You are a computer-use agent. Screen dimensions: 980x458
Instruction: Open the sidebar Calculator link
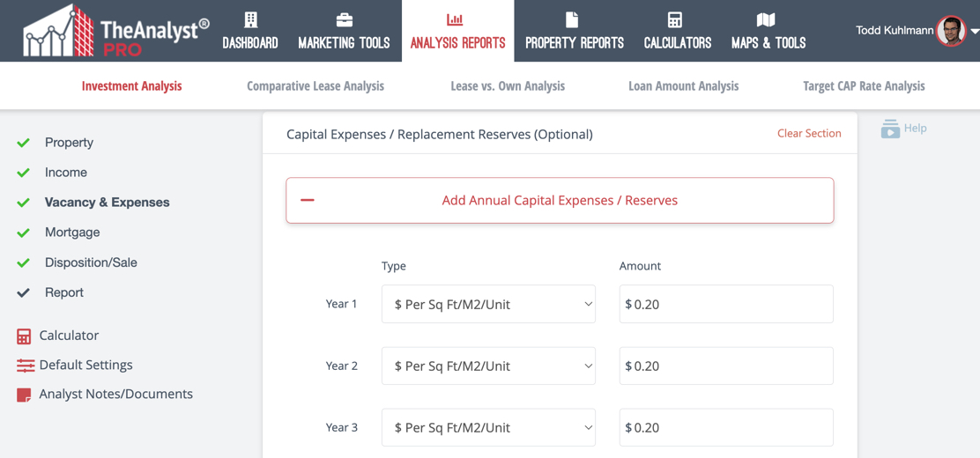(69, 336)
